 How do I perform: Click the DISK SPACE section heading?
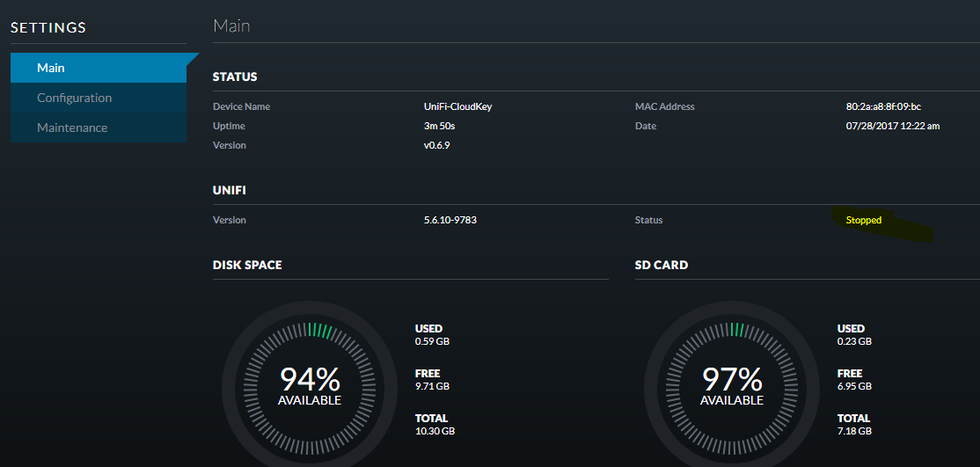pyautogui.click(x=247, y=265)
